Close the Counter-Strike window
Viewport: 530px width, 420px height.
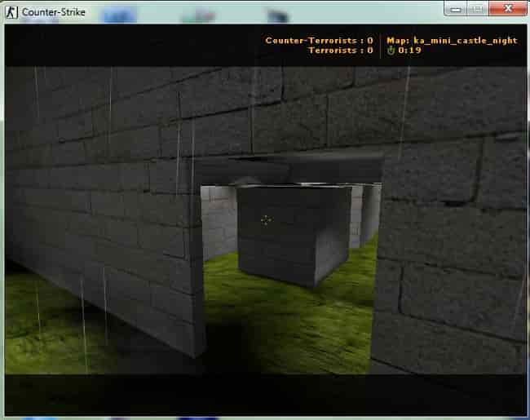(507, 8)
